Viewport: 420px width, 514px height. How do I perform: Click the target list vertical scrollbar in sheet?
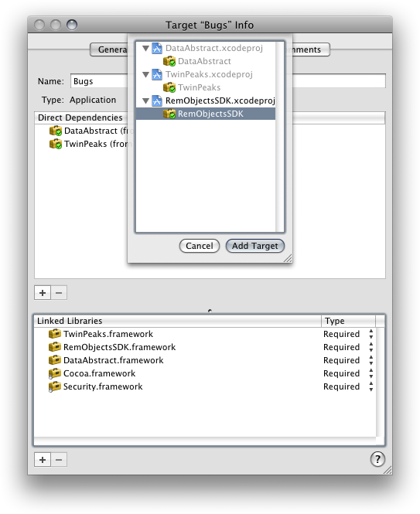(279, 137)
